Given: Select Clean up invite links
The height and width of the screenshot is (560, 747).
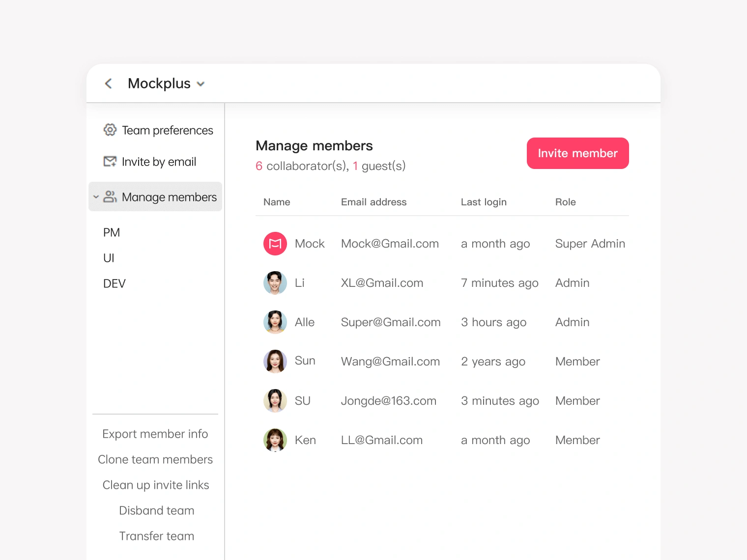Looking at the screenshot, I should pyautogui.click(x=156, y=485).
